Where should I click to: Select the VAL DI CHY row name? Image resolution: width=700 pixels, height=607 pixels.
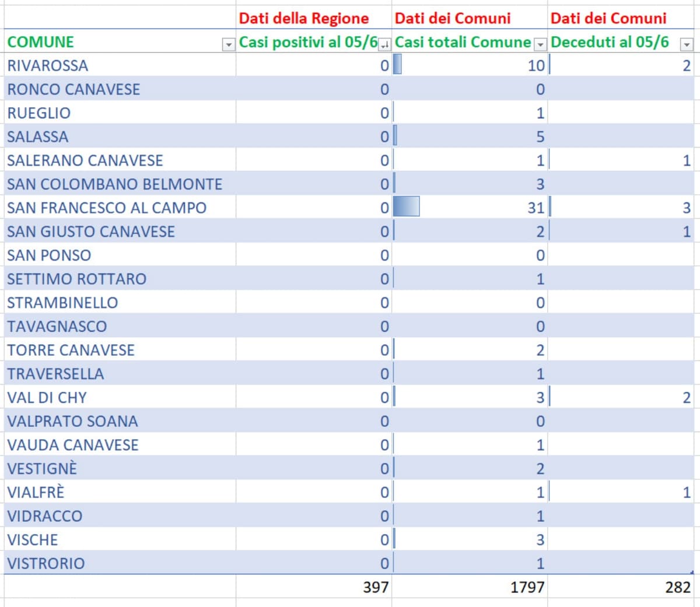pos(120,398)
